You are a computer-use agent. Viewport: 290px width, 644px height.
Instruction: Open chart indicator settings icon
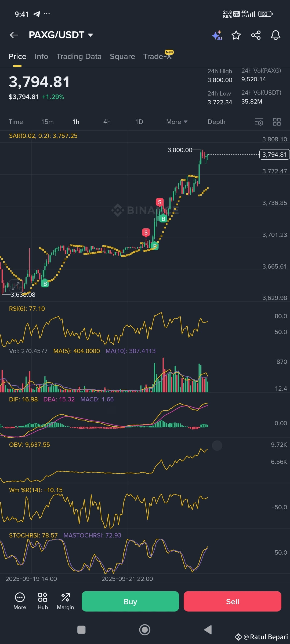(259, 122)
